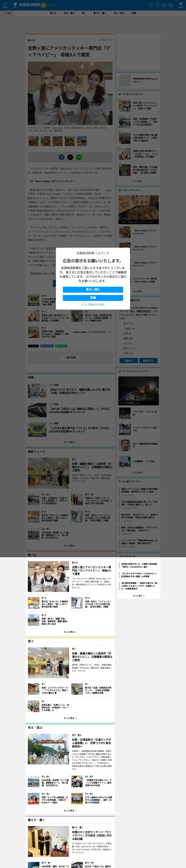Click the 登録 button in the dialog

coord(93,298)
